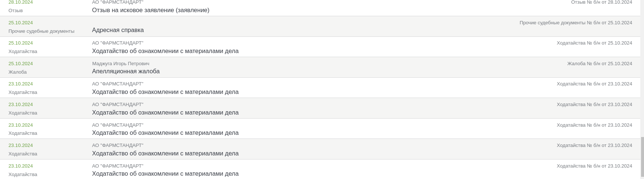Image resolution: width=644 pixels, height=179 pixels.
Task: Click the Прочие судебные документы № б/н reference
Action: pyautogui.click(x=576, y=23)
